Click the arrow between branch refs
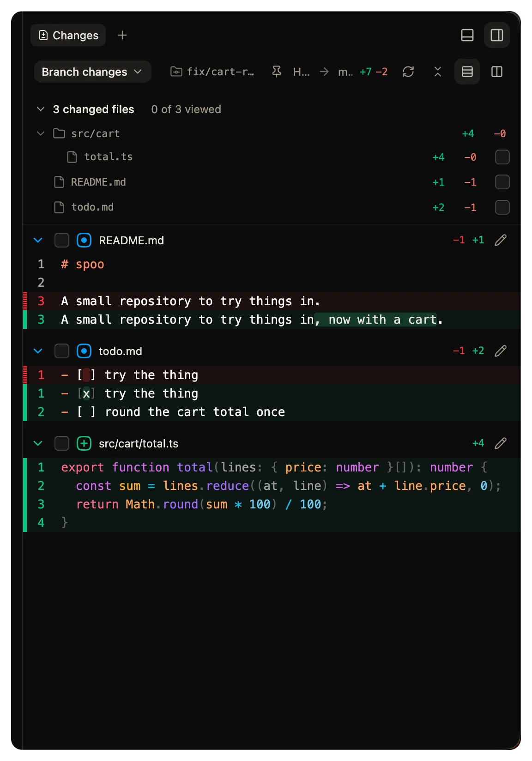The height and width of the screenshot is (761, 532). click(x=324, y=72)
